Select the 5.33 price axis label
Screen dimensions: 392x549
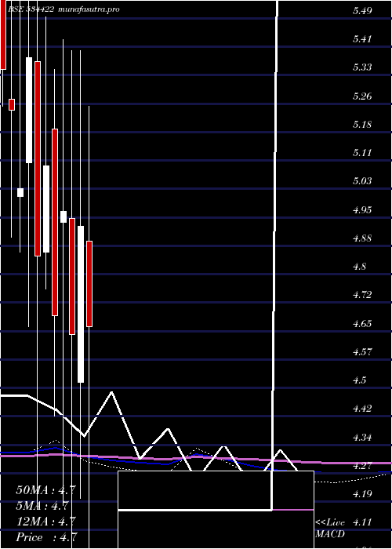click(x=362, y=67)
